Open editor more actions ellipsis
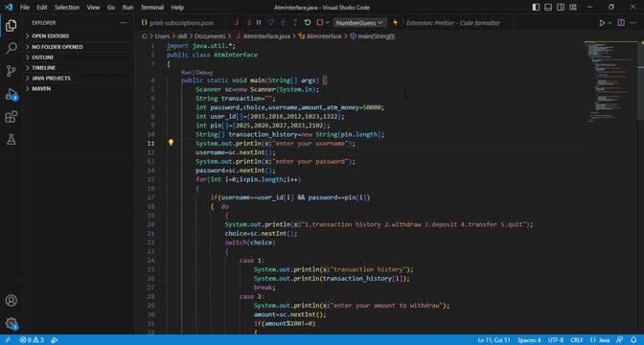 [632, 23]
